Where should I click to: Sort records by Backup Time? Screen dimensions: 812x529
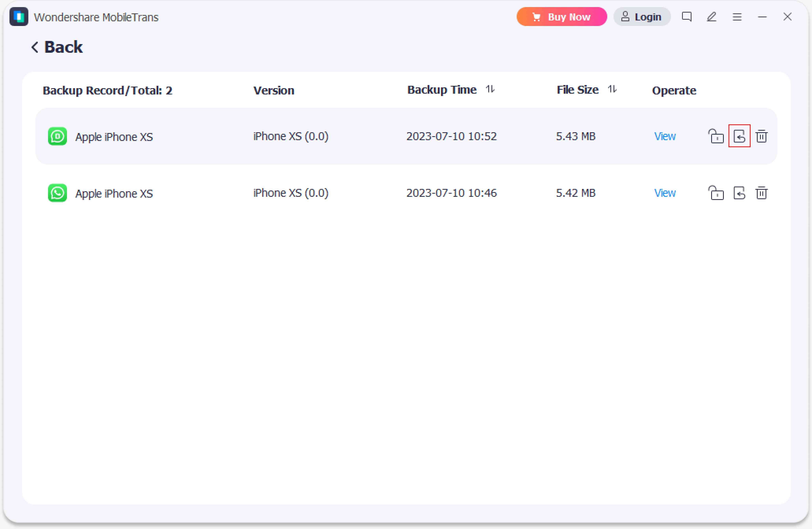(490, 89)
